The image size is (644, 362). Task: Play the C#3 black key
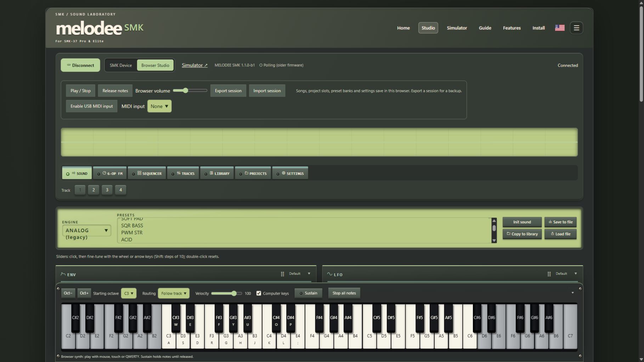[x=176, y=317]
